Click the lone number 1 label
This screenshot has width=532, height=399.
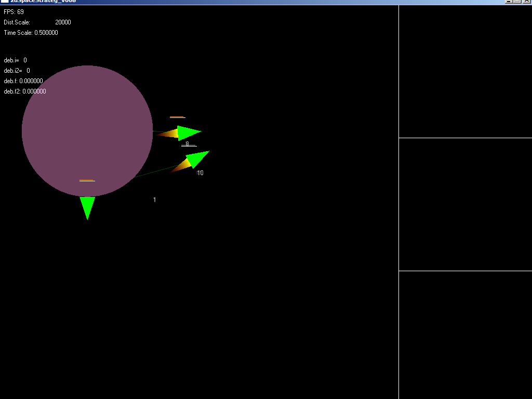154,200
